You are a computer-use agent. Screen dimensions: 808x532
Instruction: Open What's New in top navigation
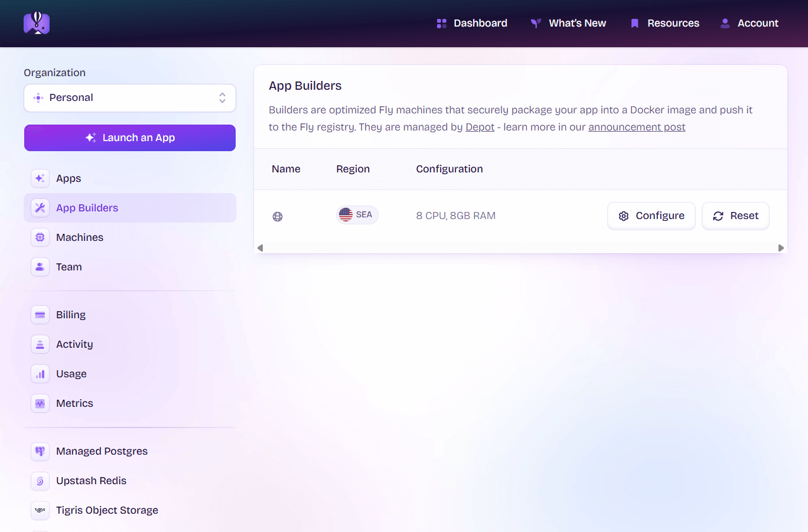[568, 24]
